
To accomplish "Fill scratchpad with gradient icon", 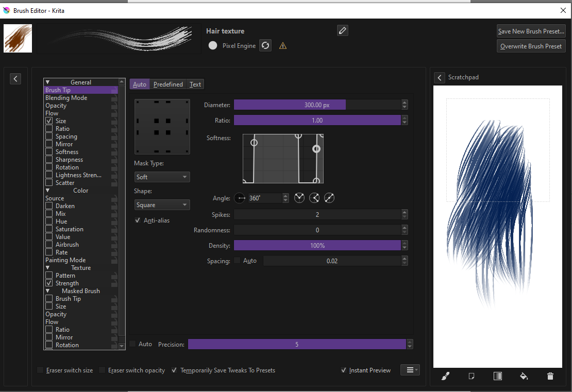I will [x=498, y=376].
